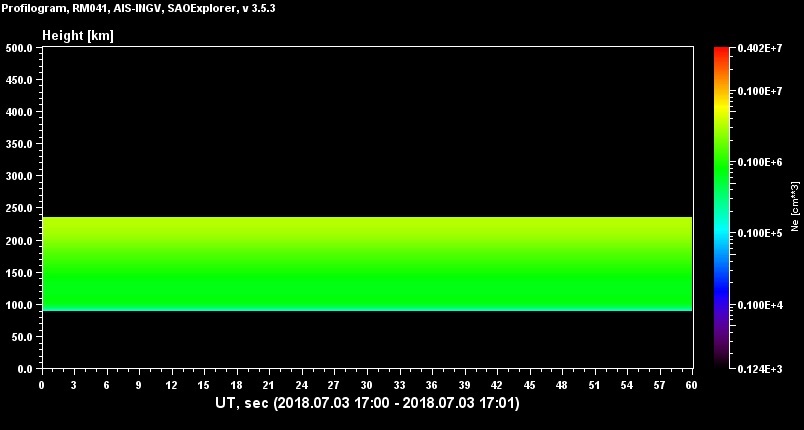Click the 250.0 height tick label

click(20, 208)
